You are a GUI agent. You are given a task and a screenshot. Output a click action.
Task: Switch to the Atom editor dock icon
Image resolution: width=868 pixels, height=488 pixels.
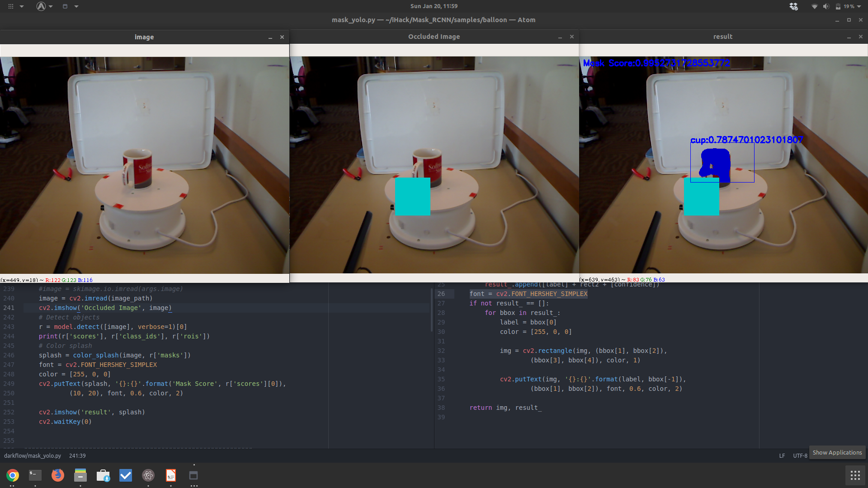point(148,475)
